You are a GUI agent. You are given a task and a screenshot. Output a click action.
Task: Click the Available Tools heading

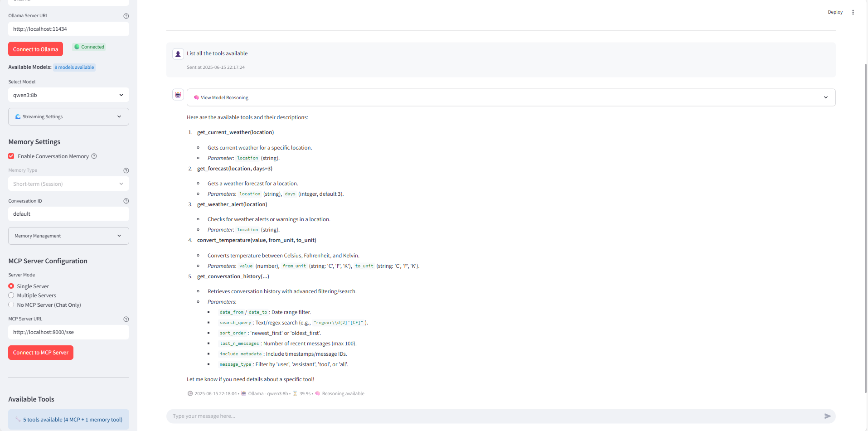[x=31, y=399]
